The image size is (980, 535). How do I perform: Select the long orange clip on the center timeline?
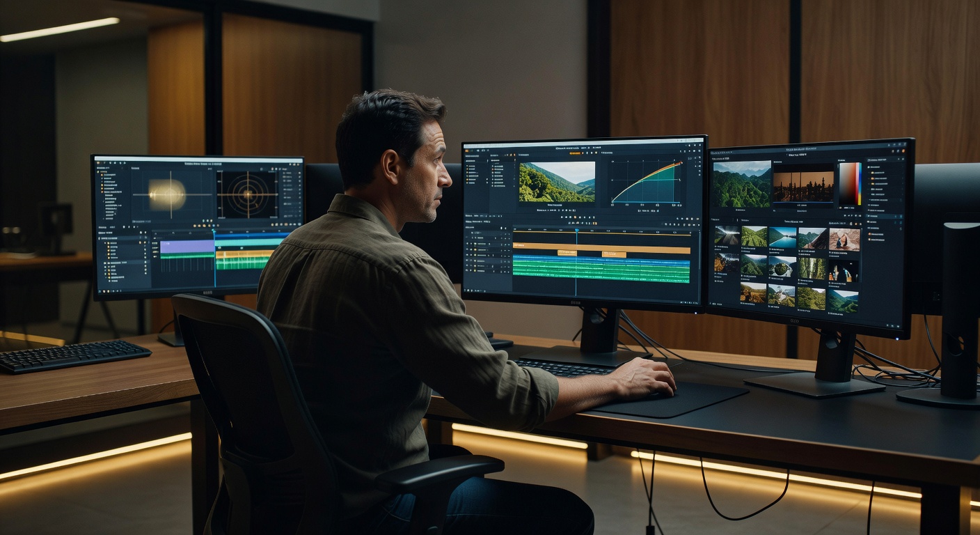(601, 247)
